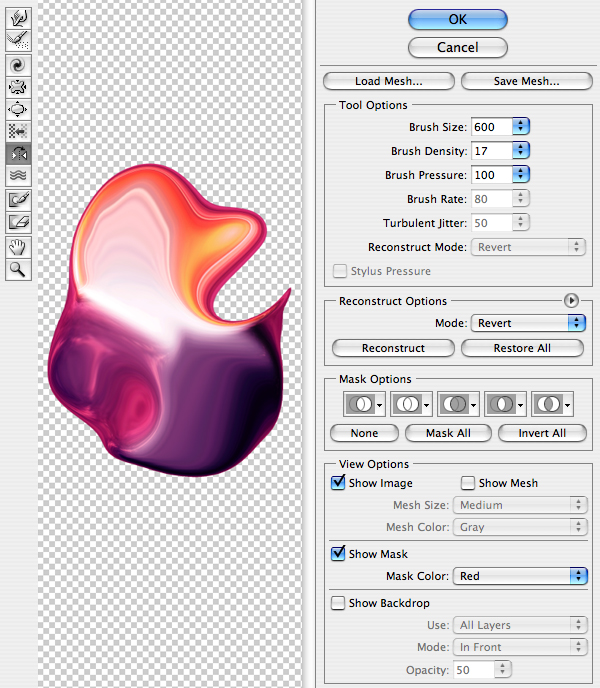Screen dimensions: 600x688
Task: Uncheck the Show Mask checkbox
Action: 338,554
